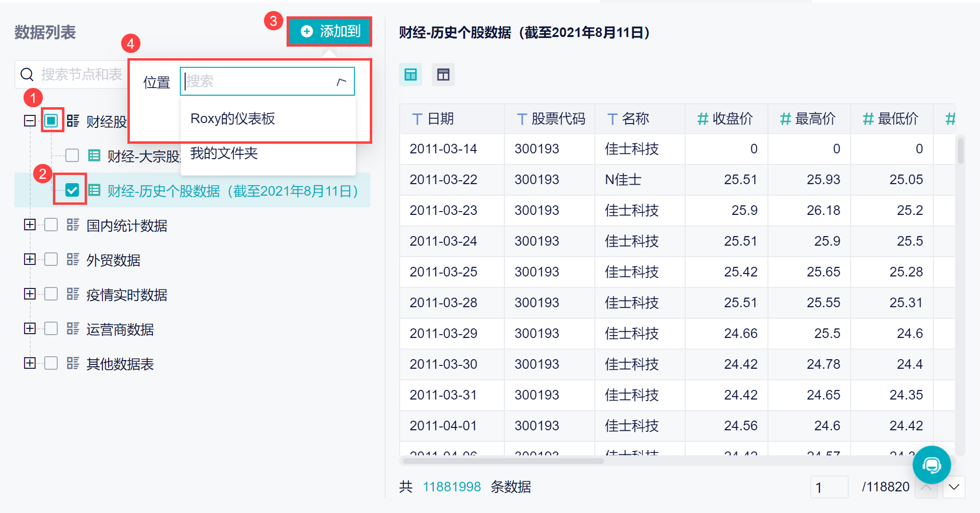Click the 添加到 button
The width and height of the screenshot is (980, 513).
[x=329, y=32]
